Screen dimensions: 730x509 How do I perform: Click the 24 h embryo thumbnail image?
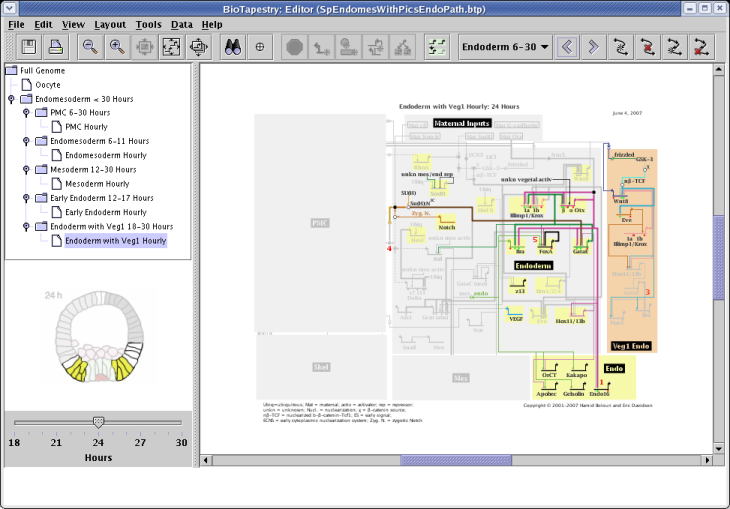point(97,338)
